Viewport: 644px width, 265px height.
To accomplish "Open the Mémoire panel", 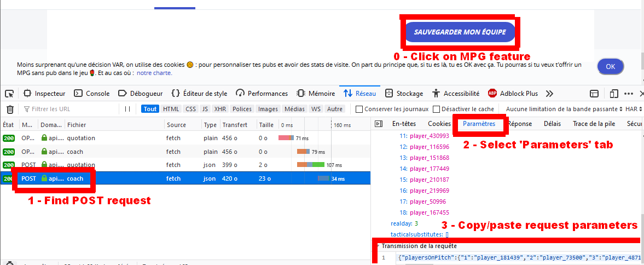I will (316, 94).
